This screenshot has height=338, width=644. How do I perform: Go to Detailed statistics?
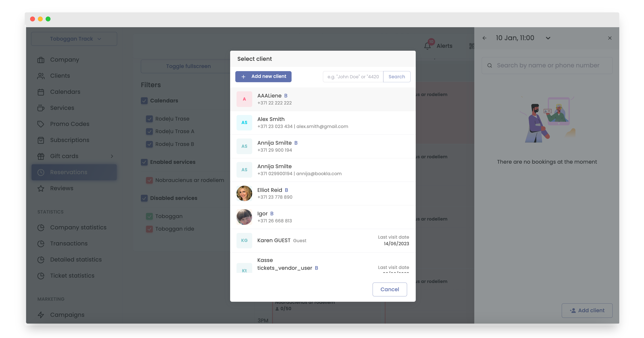(76, 259)
